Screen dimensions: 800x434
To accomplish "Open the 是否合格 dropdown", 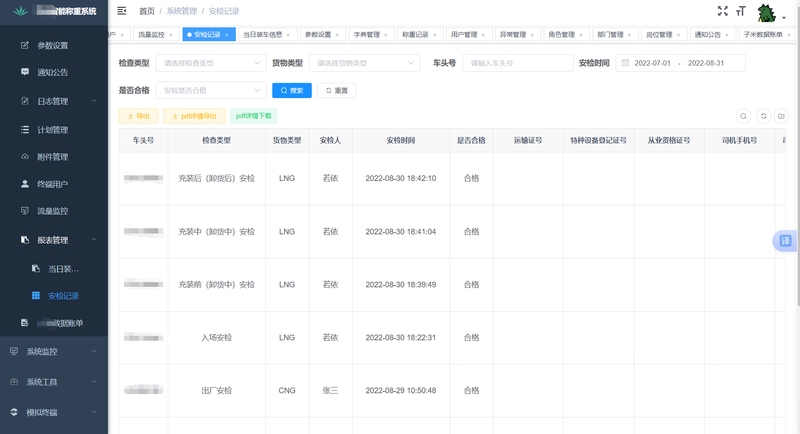I will click(x=210, y=90).
